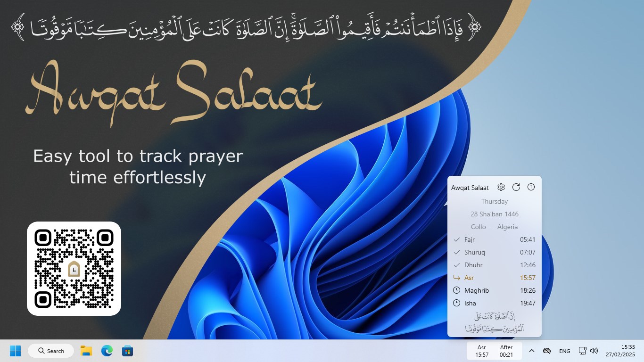The image size is (644, 362).
Task: Toggle the checkmark next to Fajr
Action: (457, 239)
